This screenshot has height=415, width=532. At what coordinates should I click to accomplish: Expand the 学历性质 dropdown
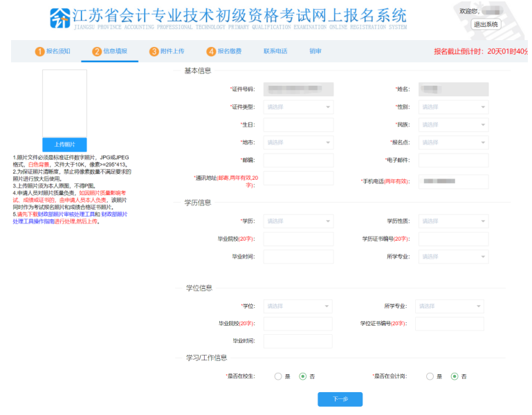(453, 221)
